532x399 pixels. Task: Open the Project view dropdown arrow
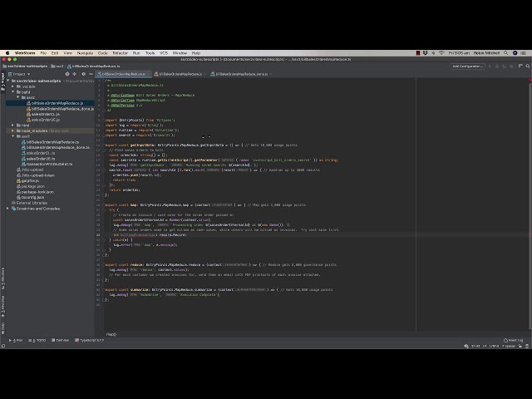pyautogui.click(x=29, y=74)
